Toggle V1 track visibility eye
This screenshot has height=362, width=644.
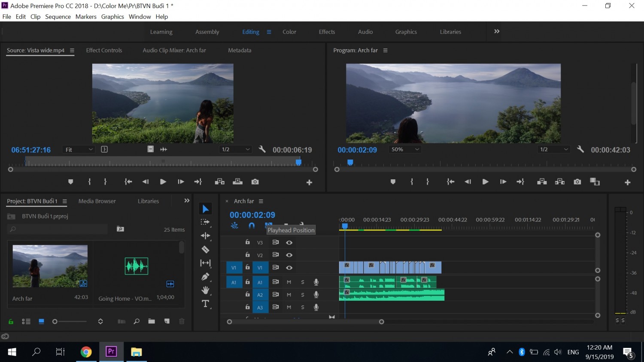tap(289, 268)
